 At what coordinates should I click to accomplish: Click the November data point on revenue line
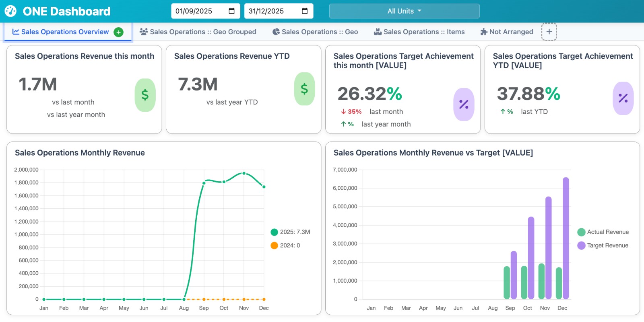244,173
